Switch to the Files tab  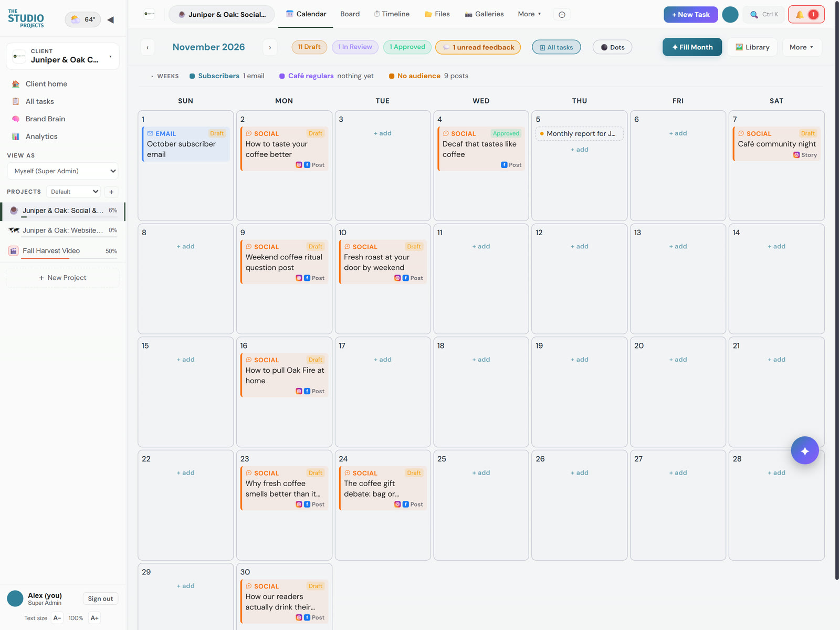coord(437,14)
